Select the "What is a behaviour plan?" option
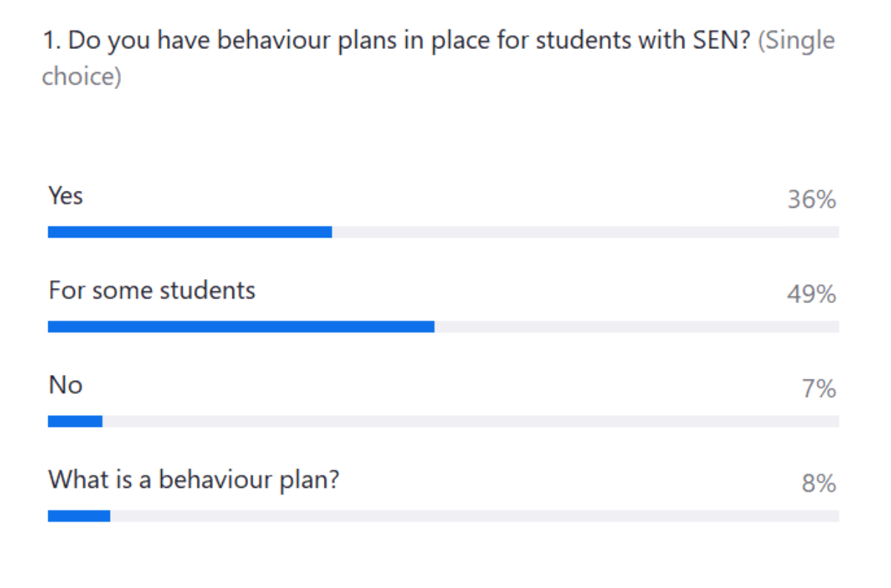The height and width of the screenshot is (588, 891). tap(194, 480)
